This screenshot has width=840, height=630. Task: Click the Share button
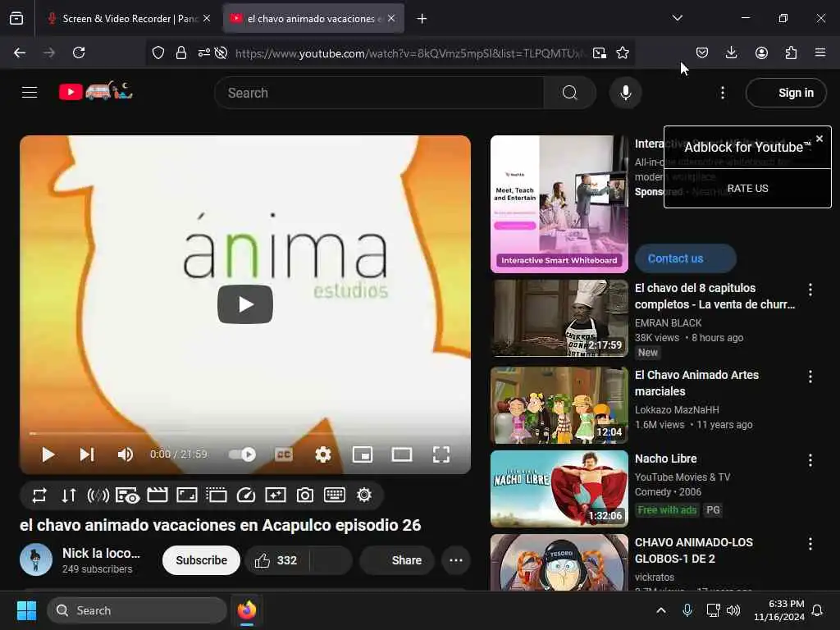pyautogui.click(x=397, y=560)
